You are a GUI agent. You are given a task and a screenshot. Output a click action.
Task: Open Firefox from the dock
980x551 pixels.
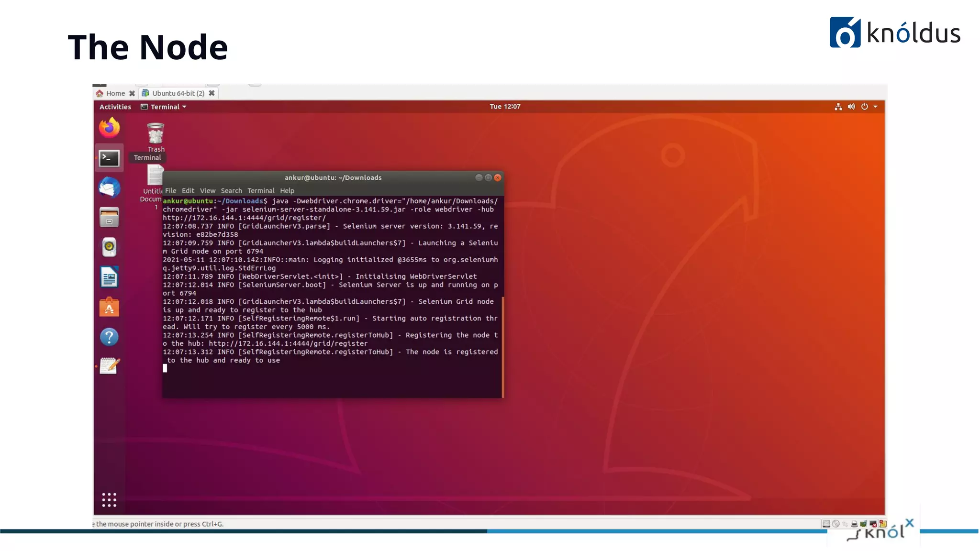pyautogui.click(x=109, y=128)
